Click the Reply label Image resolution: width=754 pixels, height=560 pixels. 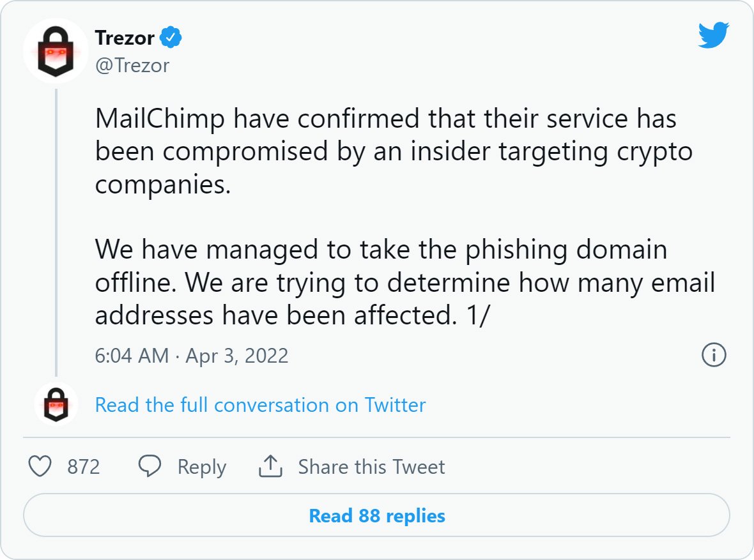[x=202, y=467]
